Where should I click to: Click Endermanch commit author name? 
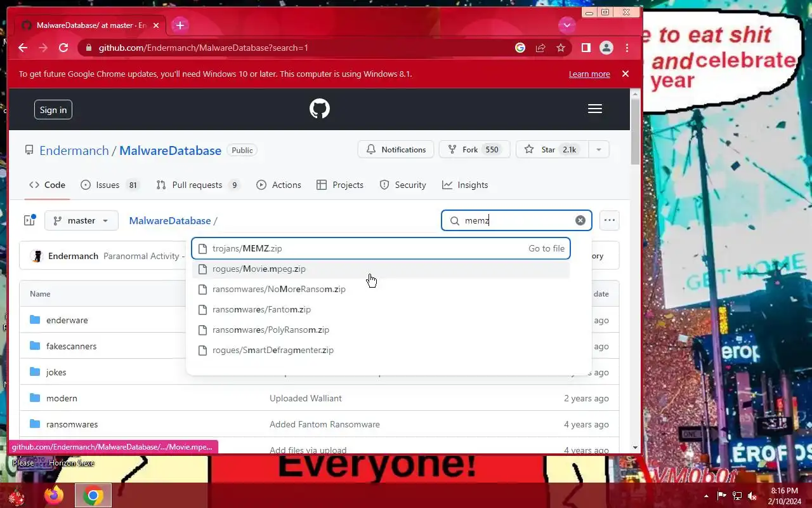[x=73, y=256]
